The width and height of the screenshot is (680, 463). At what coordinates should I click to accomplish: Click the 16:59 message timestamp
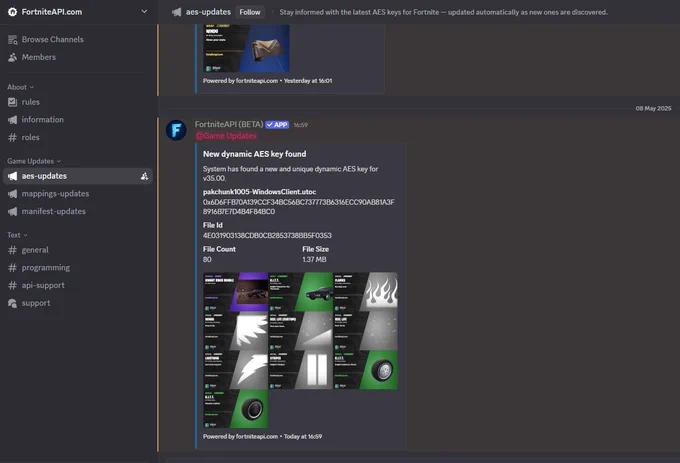pyautogui.click(x=301, y=125)
